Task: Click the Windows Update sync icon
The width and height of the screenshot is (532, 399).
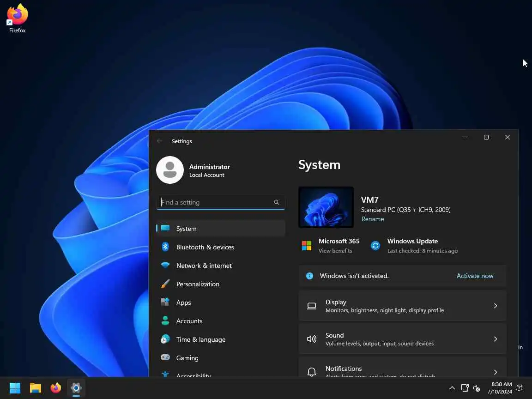Action: pyautogui.click(x=375, y=246)
